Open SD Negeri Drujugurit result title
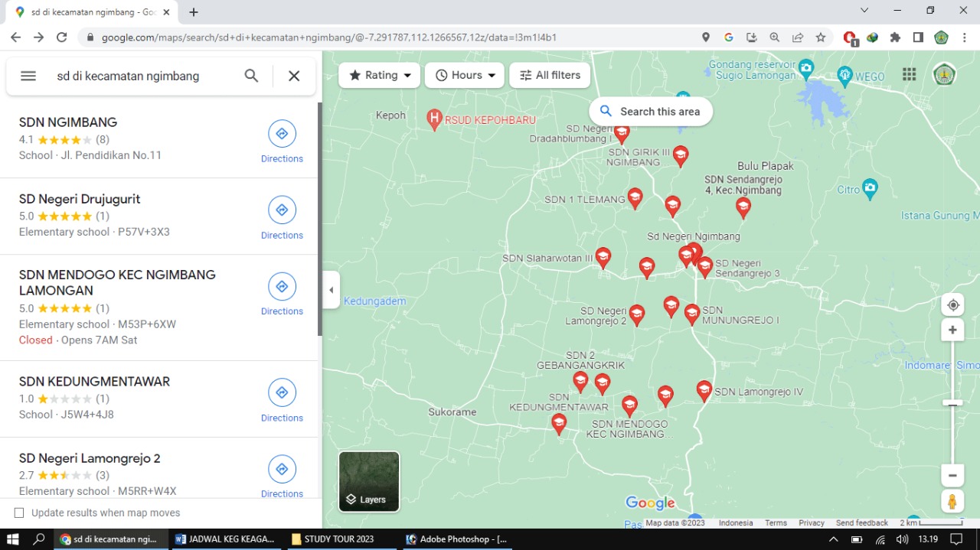The image size is (980, 550). pyautogui.click(x=80, y=199)
